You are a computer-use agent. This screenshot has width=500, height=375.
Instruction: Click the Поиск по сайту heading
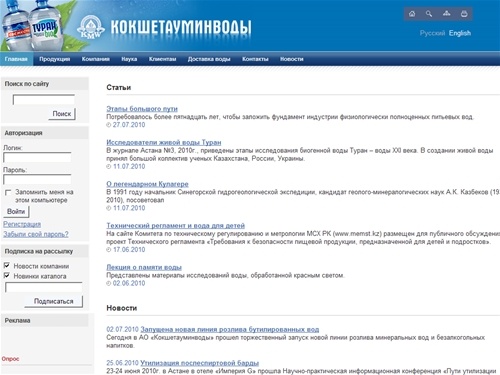click(27, 84)
